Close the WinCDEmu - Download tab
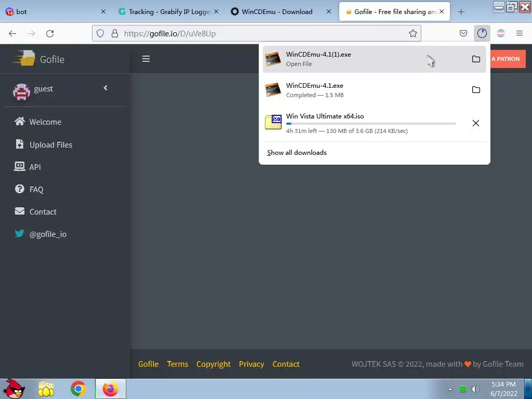Image resolution: width=532 pixels, height=399 pixels. click(329, 11)
